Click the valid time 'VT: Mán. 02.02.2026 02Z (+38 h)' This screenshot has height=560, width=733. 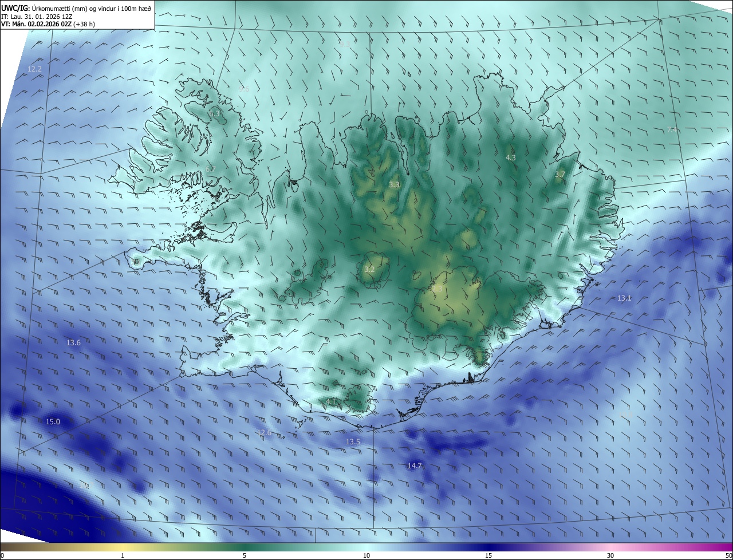pyautogui.click(x=48, y=24)
